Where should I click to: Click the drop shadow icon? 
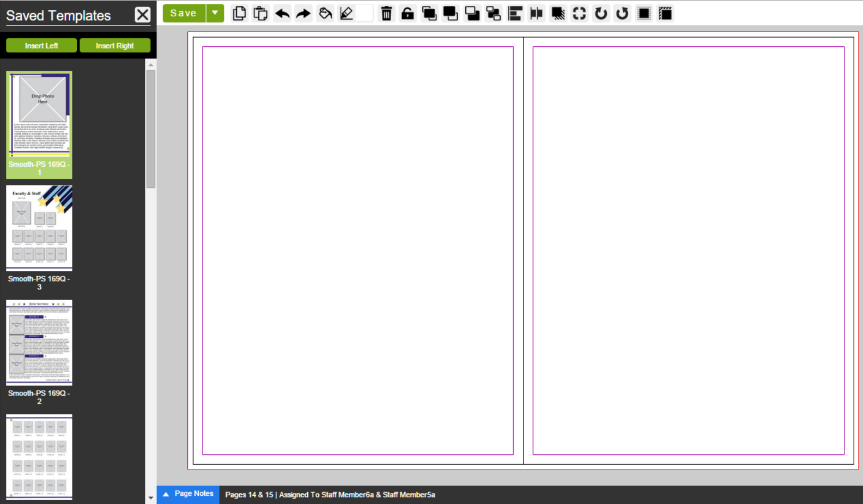pos(558,13)
